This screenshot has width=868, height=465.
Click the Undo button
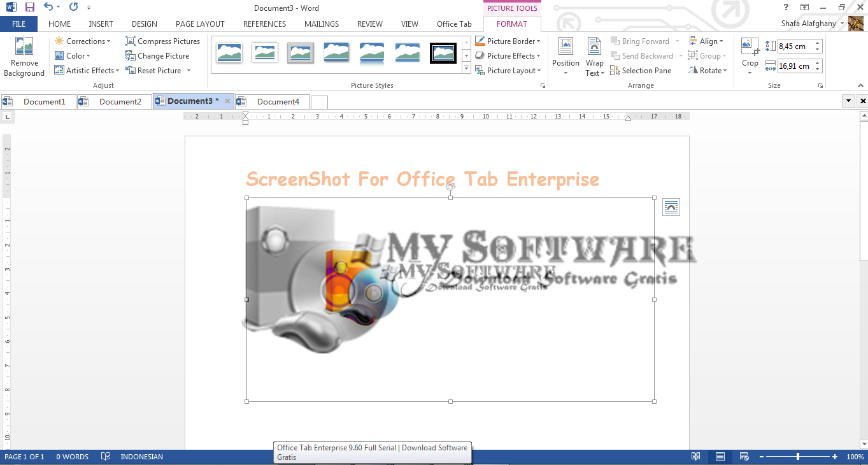tap(48, 8)
